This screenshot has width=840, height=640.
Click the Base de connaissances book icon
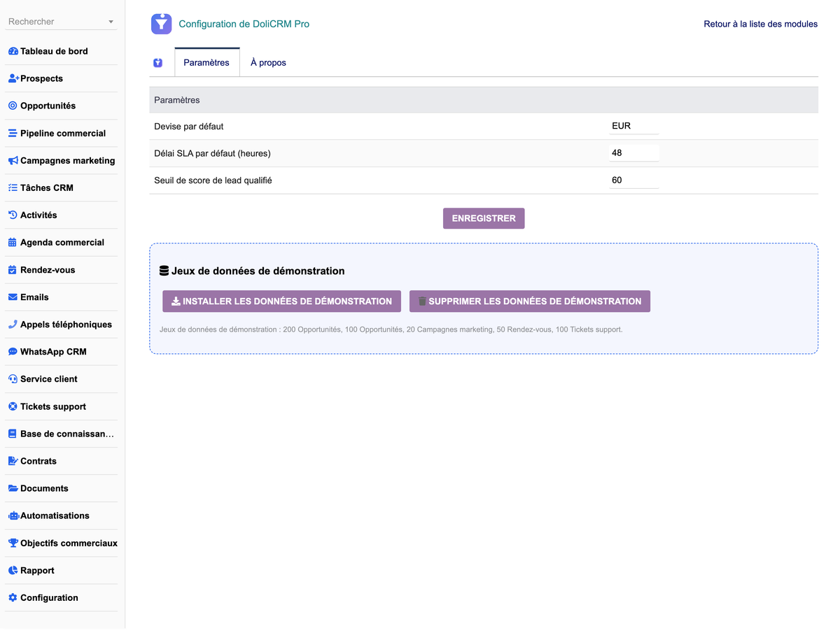point(13,434)
